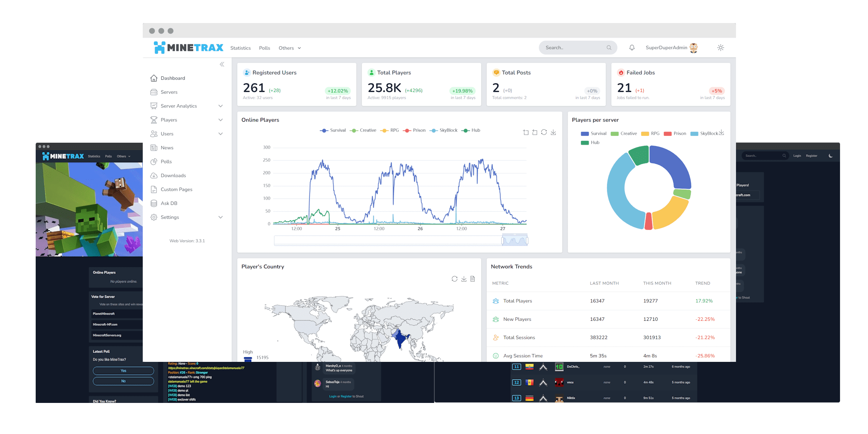Download the Online Players chart image
Image resolution: width=868 pixels, height=434 pixels.
[553, 132]
